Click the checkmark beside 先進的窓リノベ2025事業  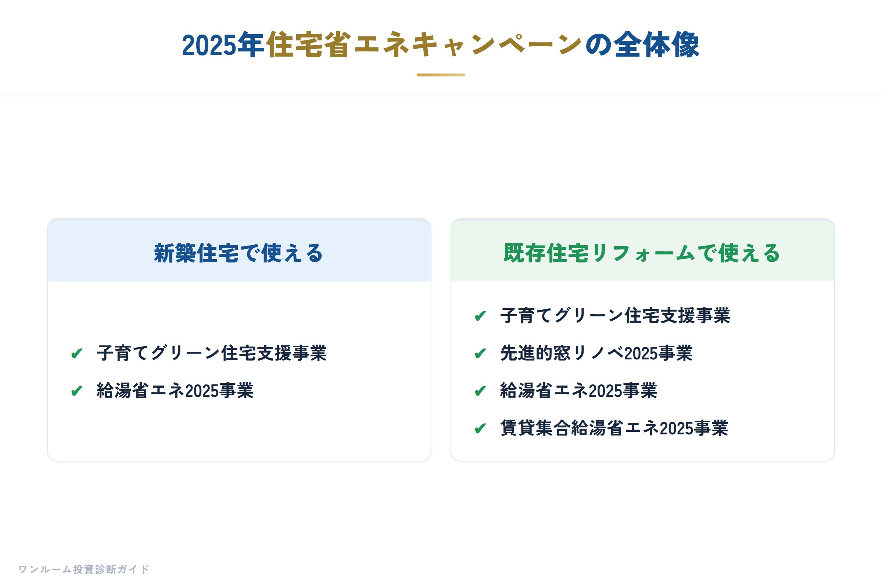(x=480, y=353)
